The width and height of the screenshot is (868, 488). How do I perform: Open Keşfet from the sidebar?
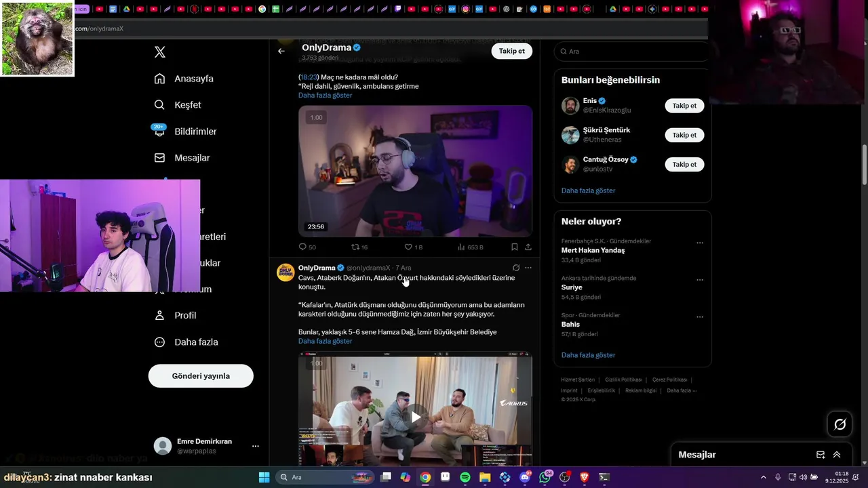[x=178, y=105]
